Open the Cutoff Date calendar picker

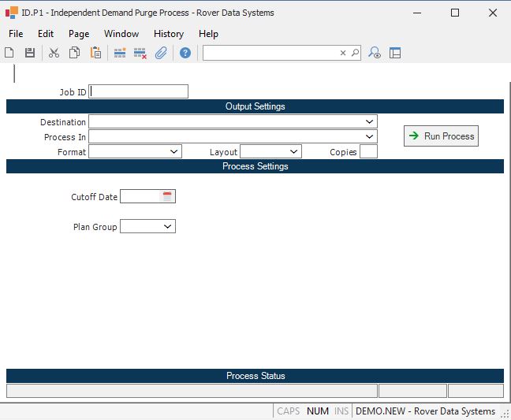(x=167, y=197)
